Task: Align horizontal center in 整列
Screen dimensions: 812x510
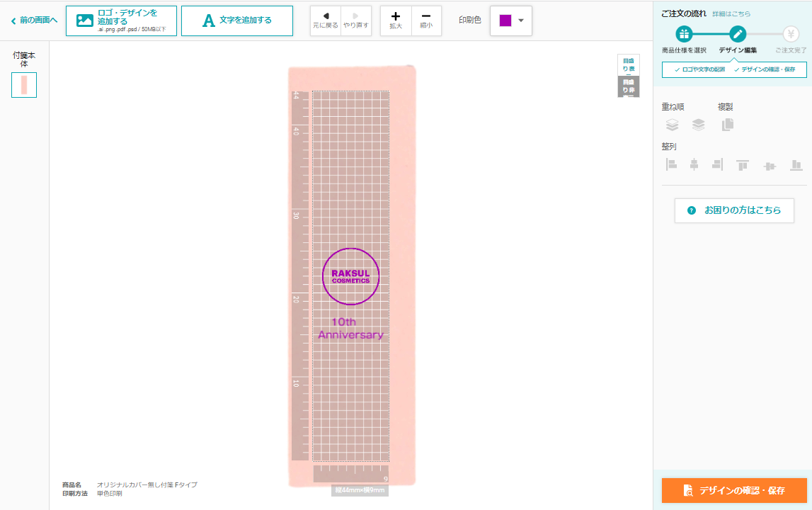Action: [x=694, y=165]
